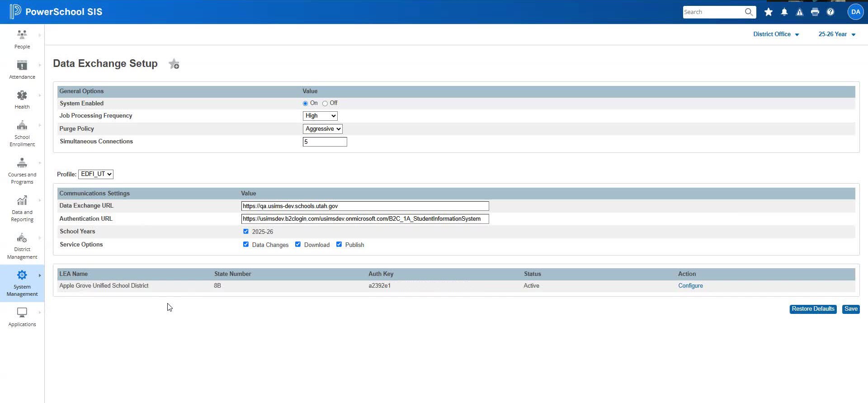Click the printer icon in header

tap(815, 12)
